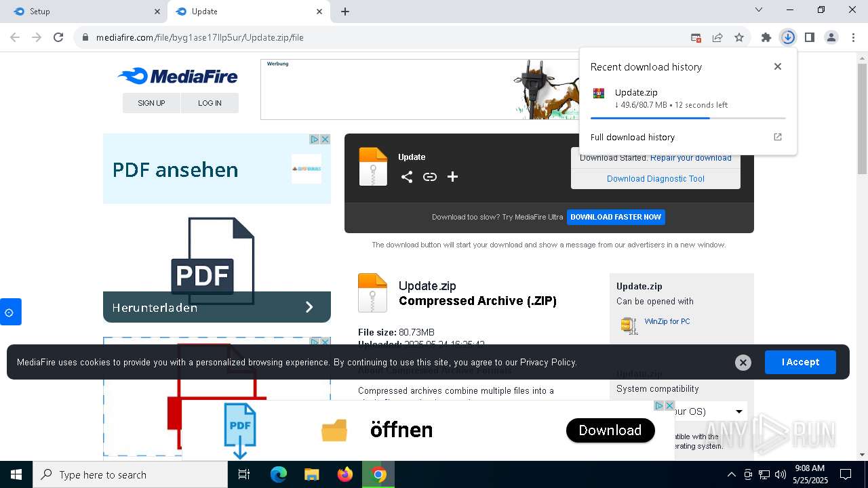The image size is (868, 488).
Task: Open the network icon in tray
Action: tap(764, 474)
